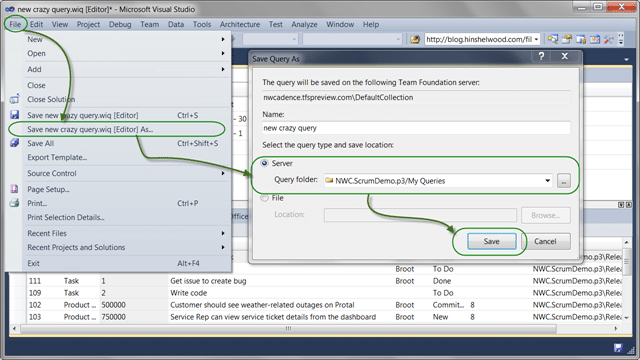Click the results vertical scroll up arrow
Image resolution: width=640 pixels, height=360 pixels.
[x=627, y=242]
